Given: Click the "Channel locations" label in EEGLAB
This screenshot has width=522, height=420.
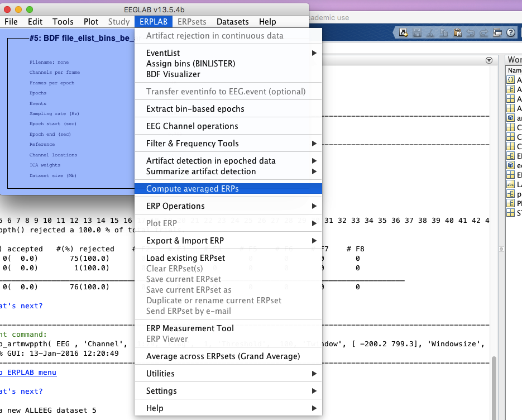Looking at the screenshot, I should (x=53, y=155).
